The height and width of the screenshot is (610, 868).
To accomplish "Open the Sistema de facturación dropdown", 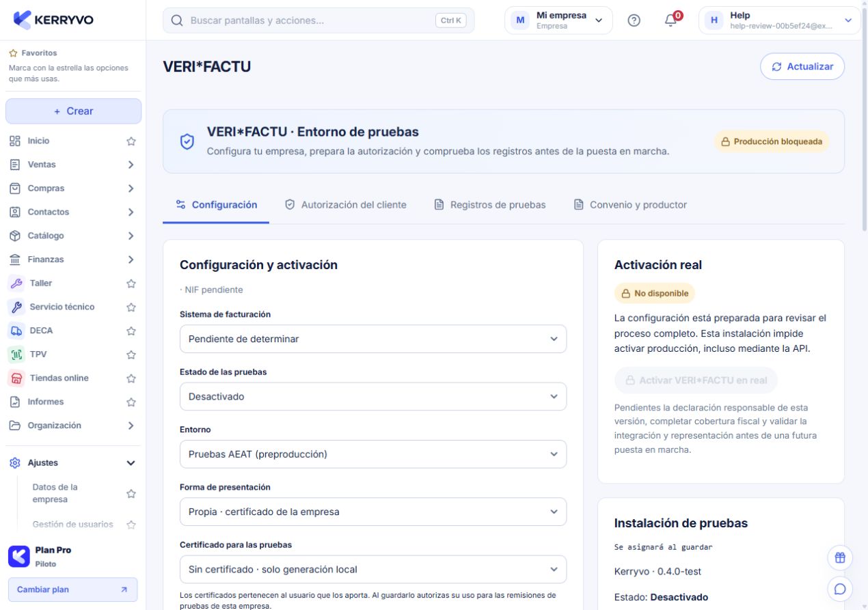I will [x=373, y=339].
